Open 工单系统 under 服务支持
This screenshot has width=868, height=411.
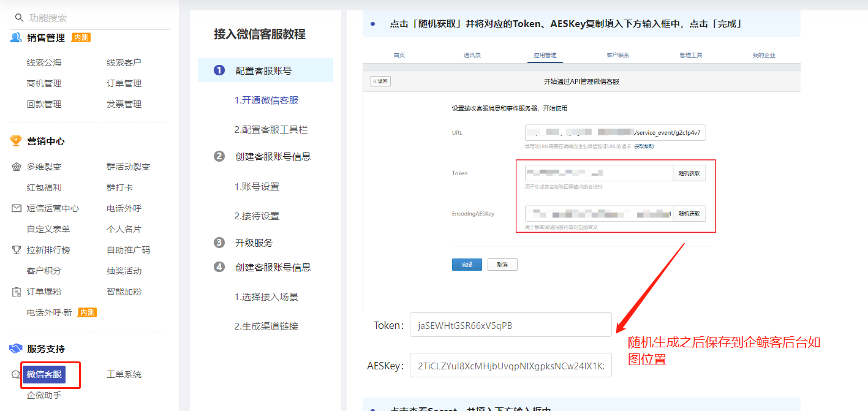[x=124, y=374]
